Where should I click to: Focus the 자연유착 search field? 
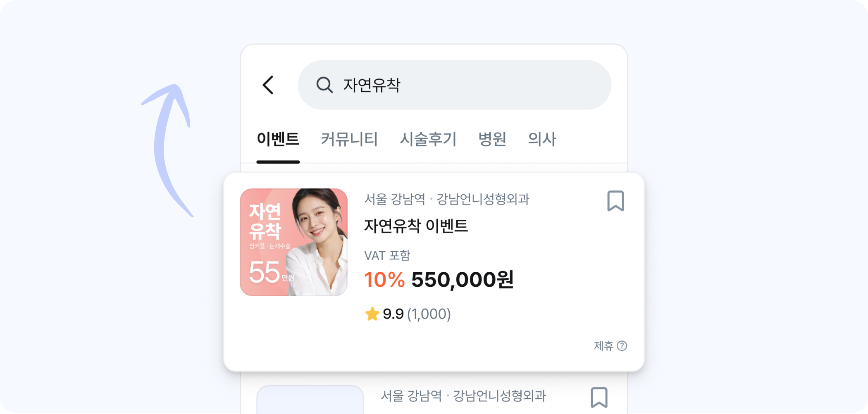[455, 85]
